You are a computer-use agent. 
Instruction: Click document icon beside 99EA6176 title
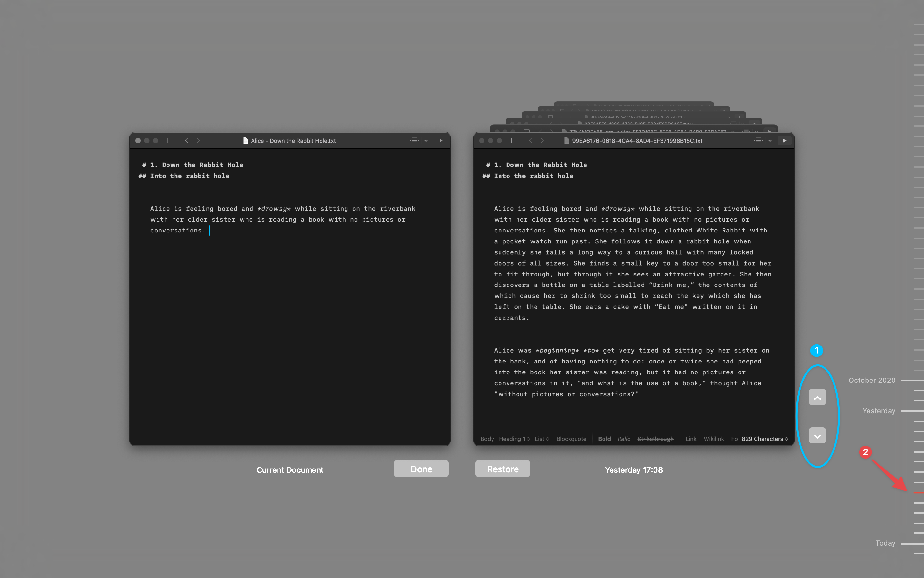click(x=567, y=141)
